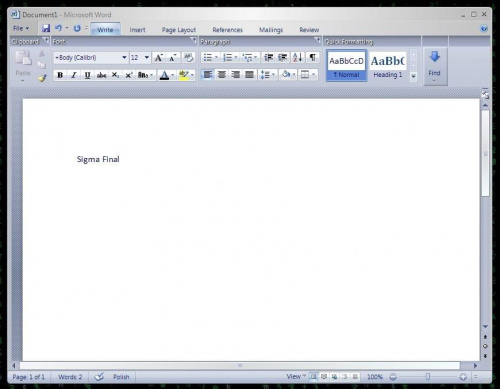The height and width of the screenshot is (389, 500).
Task: Grow font size with the large A
Action: 159,58
